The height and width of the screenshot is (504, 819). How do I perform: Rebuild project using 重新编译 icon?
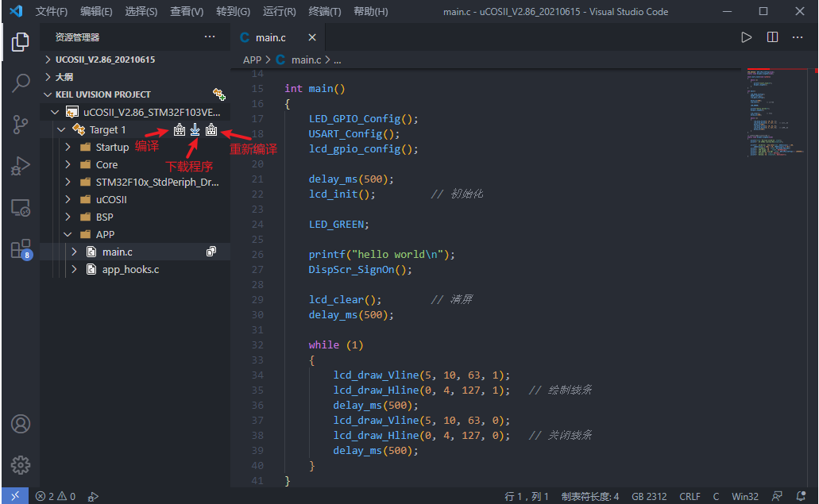tap(211, 129)
